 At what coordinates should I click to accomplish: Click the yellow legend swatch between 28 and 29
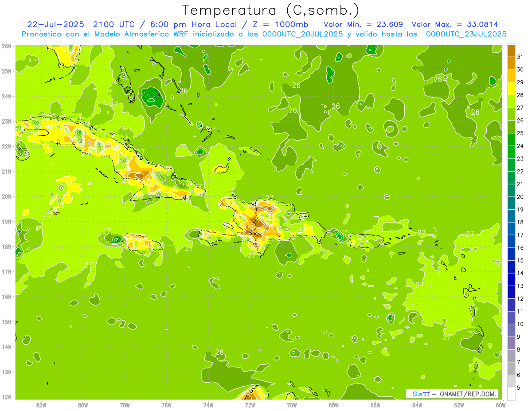(x=511, y=89)
